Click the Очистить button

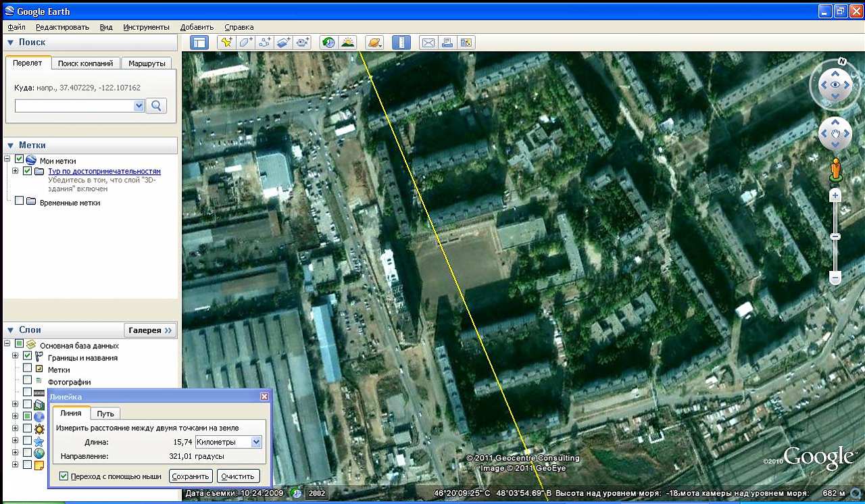pyautogui.click(x=238, y=476)
